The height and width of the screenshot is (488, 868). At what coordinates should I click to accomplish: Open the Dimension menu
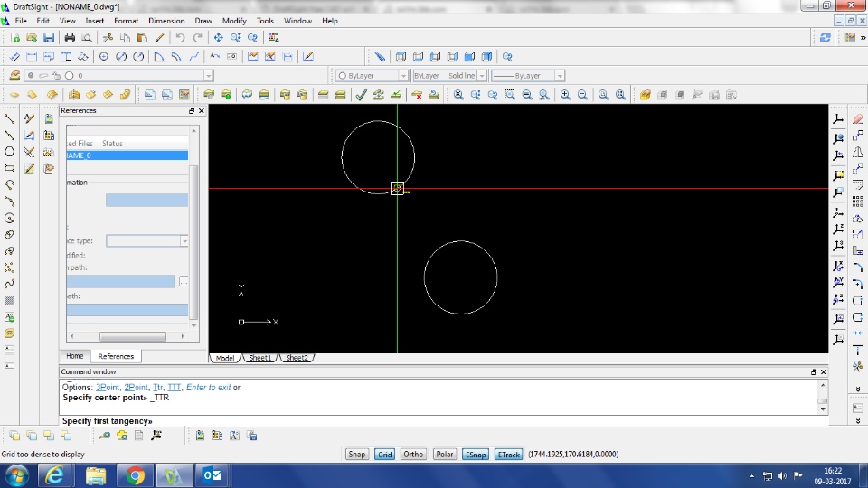coord(166,21)
